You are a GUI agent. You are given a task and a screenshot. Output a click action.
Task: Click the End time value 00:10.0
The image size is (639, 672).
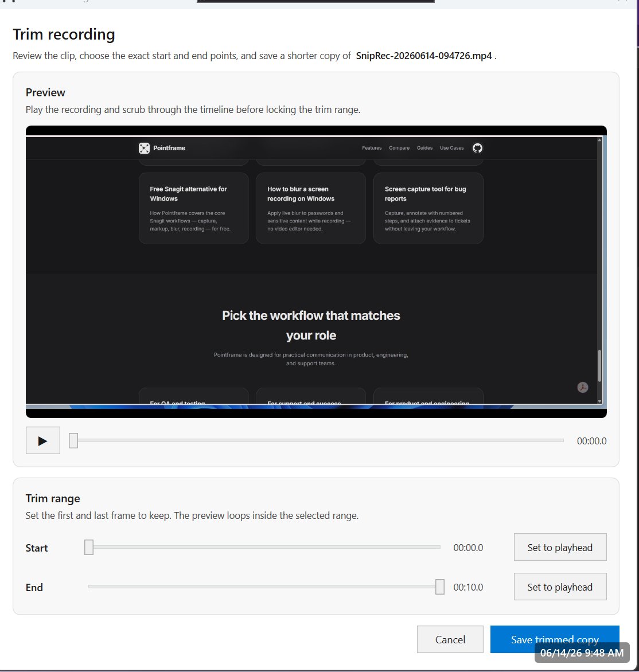pos(468,587)
